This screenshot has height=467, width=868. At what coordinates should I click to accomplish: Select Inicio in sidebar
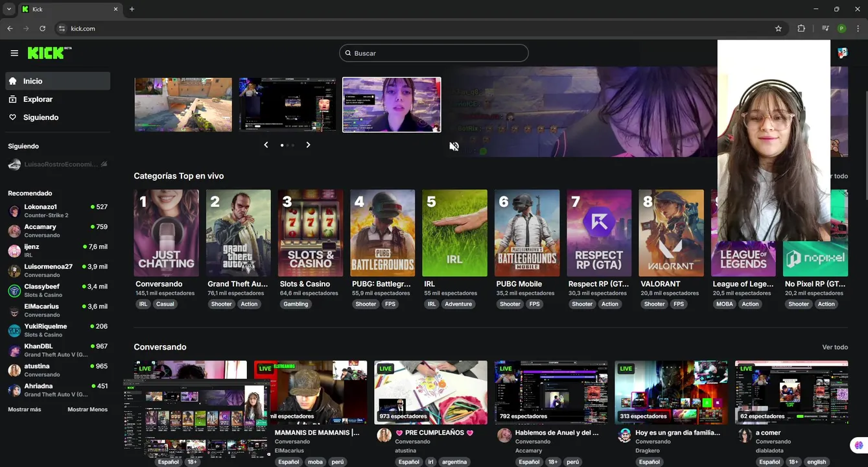(x=58, y=81)
